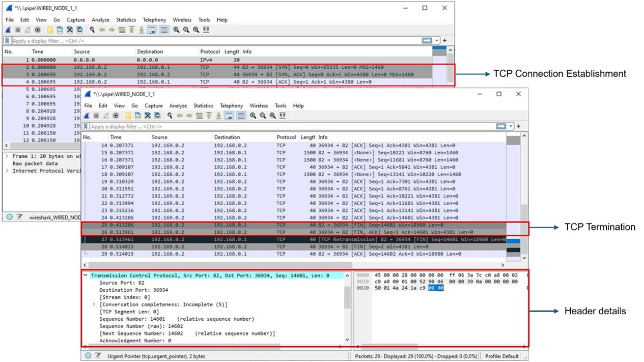The width and height of the screenshot is (644, 362).
Task: Click capture options icon in back window toolbar
Action: tap(38, 30)
